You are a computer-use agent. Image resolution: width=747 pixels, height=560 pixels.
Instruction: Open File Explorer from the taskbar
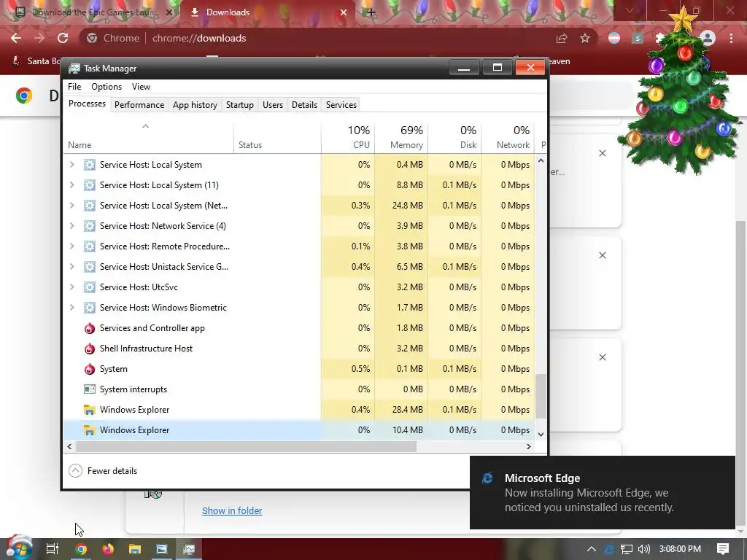click(x=135, y=549)
